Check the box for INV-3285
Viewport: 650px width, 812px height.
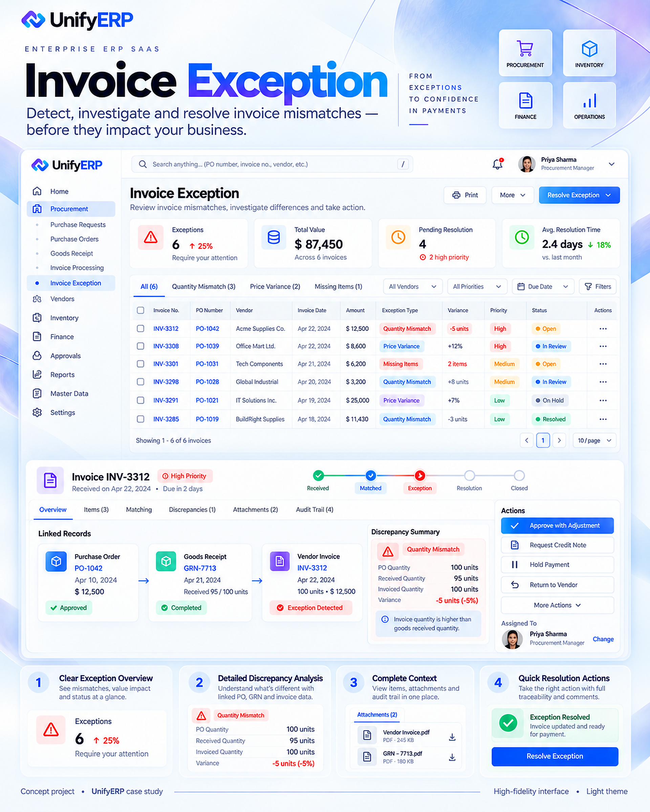coord(140,419)
